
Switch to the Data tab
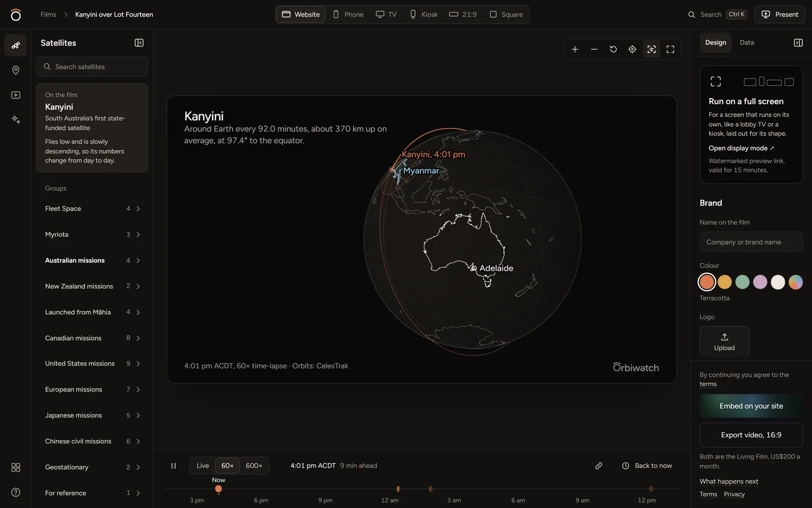tap(747, 43)
